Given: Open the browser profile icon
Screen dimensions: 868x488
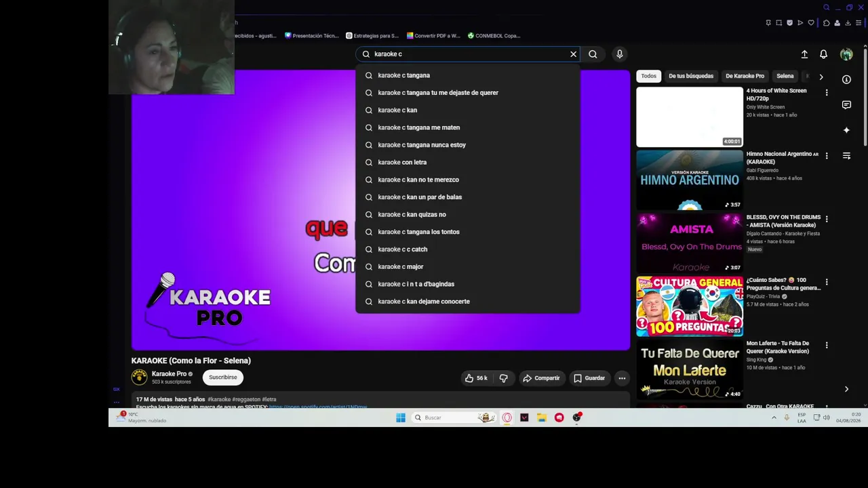Looking at the screenshot, I should click(x=837, y=23).
